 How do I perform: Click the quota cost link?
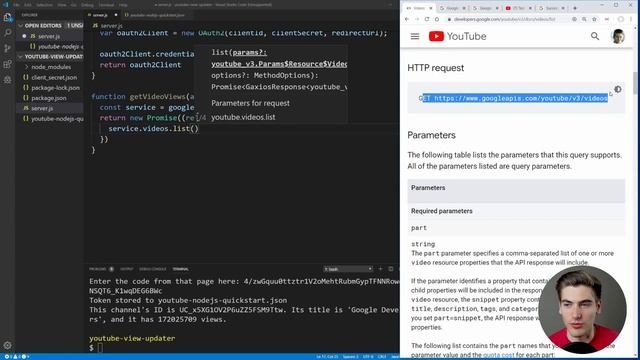(x=498, y=355)
